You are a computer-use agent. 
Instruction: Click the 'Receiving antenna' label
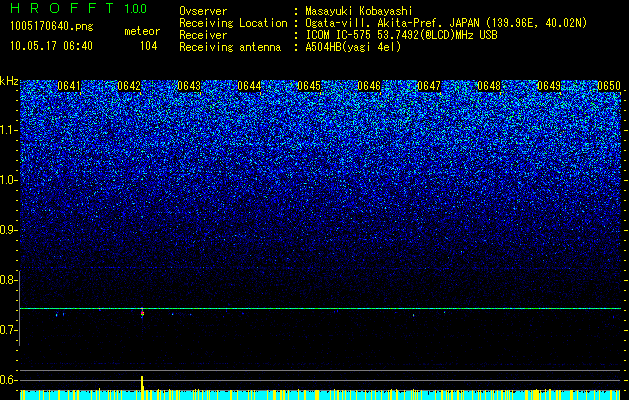(230, 47)
